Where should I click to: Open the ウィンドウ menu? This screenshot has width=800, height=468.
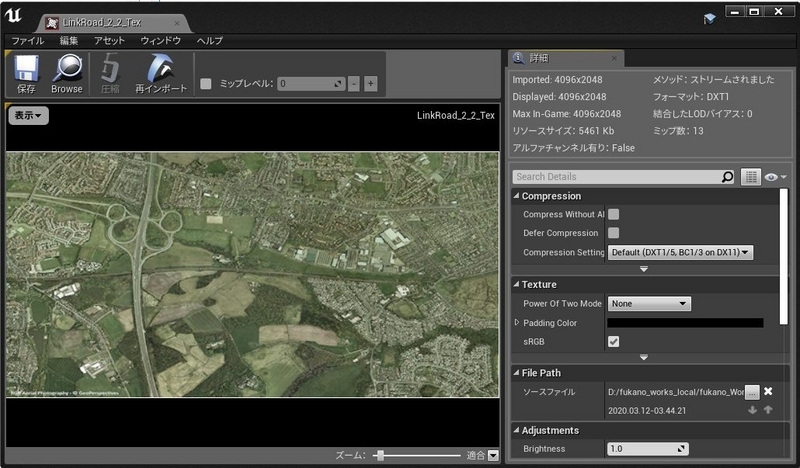click(160, 41)
